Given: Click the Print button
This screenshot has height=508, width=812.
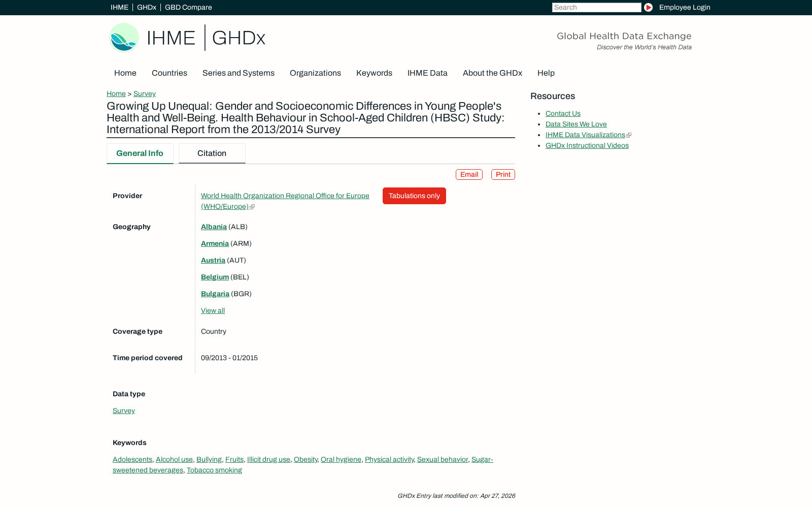Looking at the screenshot, I should pos(503,174).
